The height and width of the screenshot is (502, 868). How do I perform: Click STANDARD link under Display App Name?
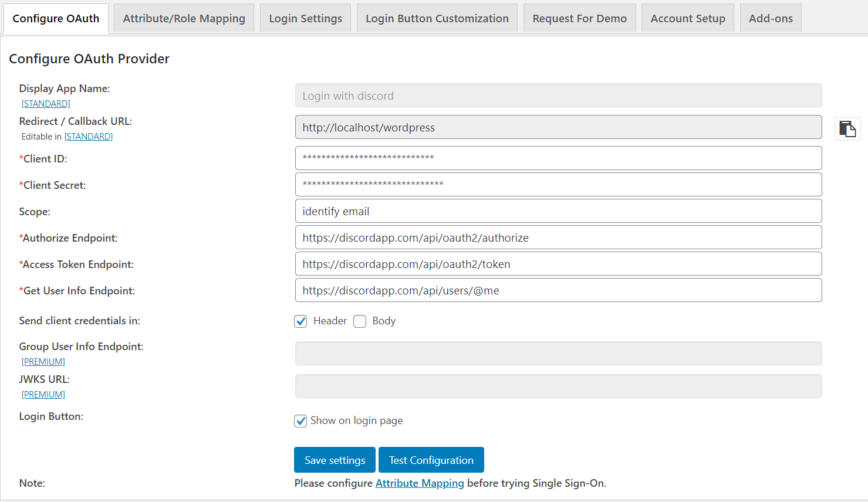[x=45, y=103]
